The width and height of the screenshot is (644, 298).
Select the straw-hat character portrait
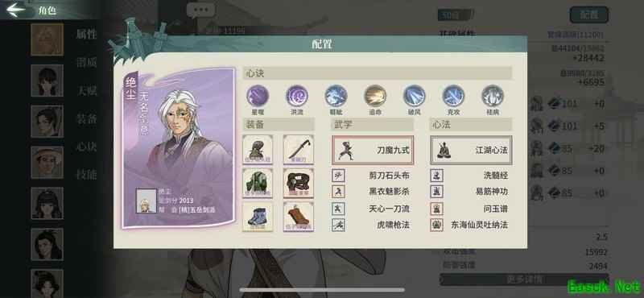pyautogui.click(x=47, y=163)
